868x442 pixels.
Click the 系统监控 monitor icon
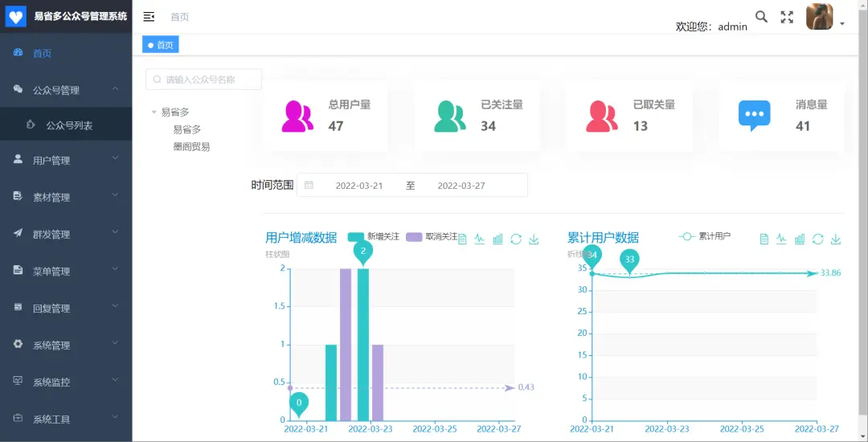coord(18,381)
